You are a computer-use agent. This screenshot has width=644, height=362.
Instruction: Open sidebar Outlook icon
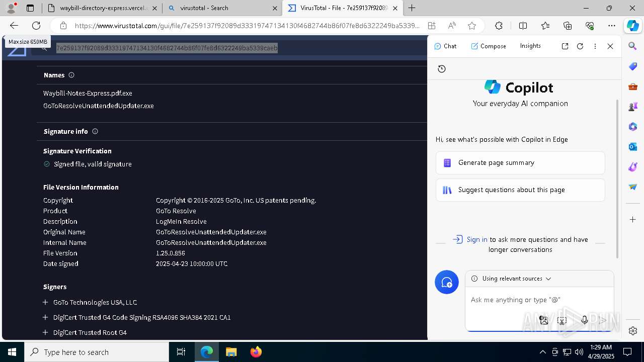coord(633,147)
